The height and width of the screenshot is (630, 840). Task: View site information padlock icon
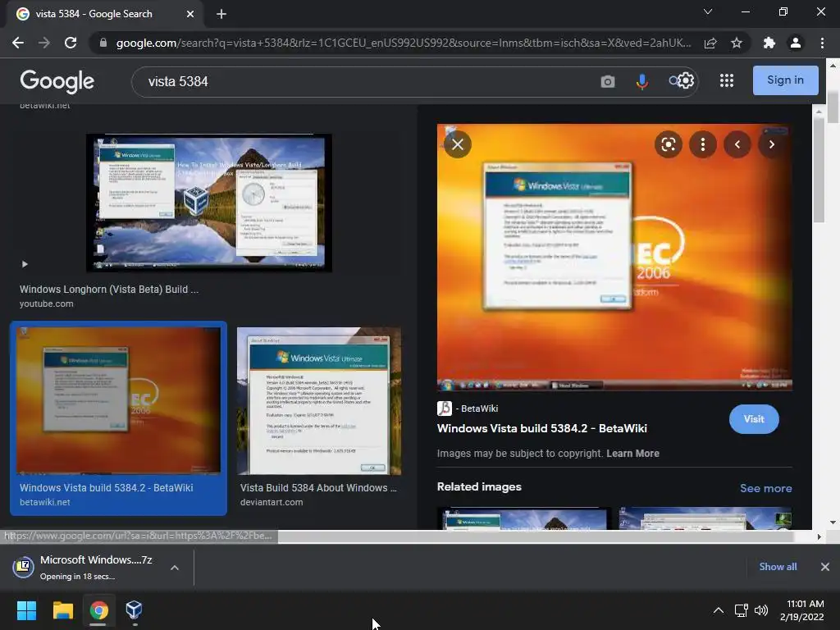[x=103, y=43]
